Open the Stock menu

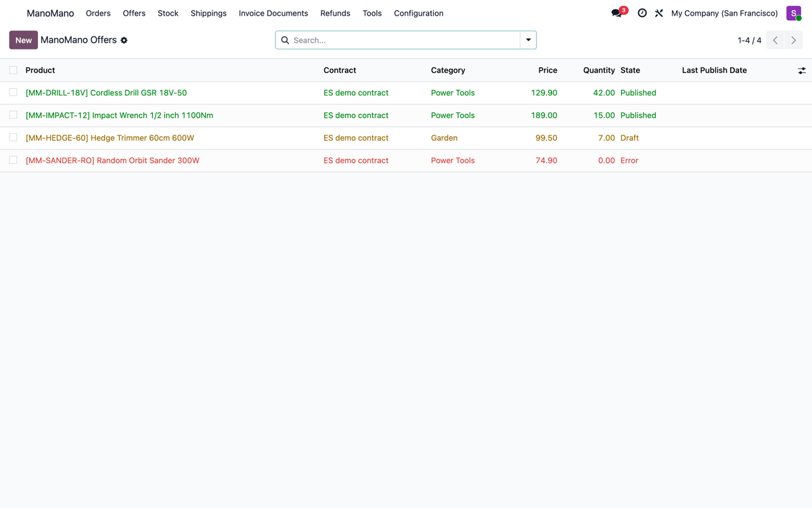coord(168,14)
